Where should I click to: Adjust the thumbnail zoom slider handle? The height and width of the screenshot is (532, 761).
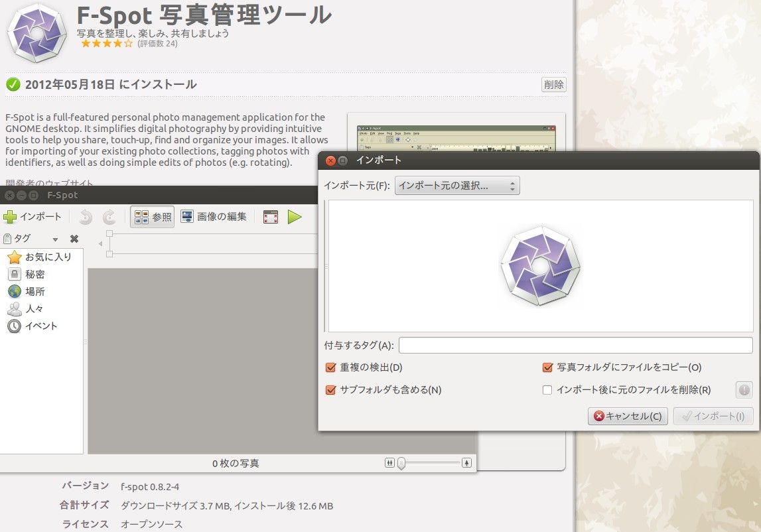click(401, 464)
